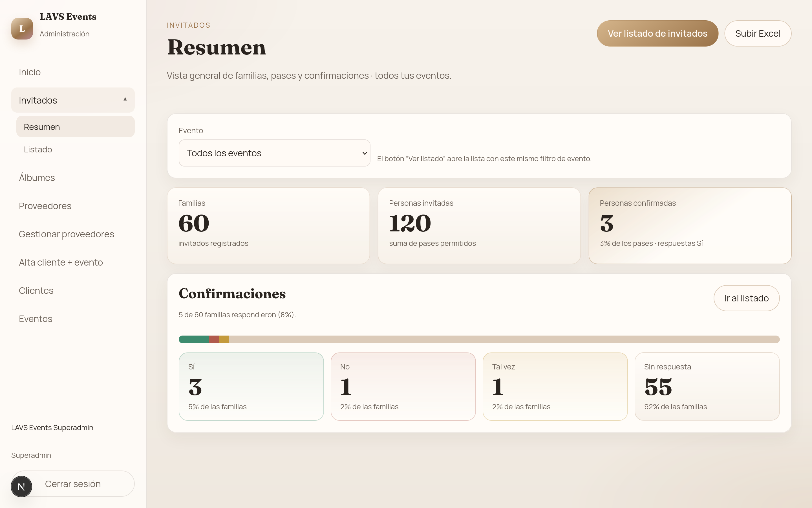Image resolution: width=812 pixels, height=508 pixels.
Task: Click the LAVS Events title text
Action: (68, 16)
